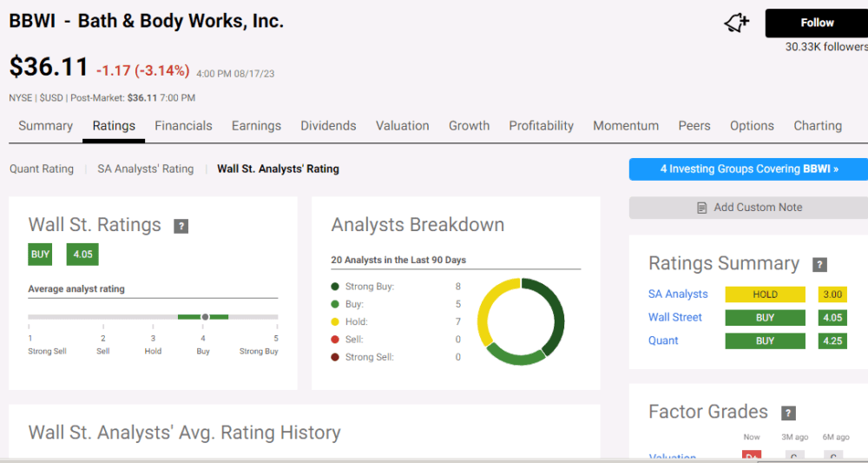Click the Follow button
Image resolution: width=868 pixels, height=463 pixels.
click(x=817, y=23)
